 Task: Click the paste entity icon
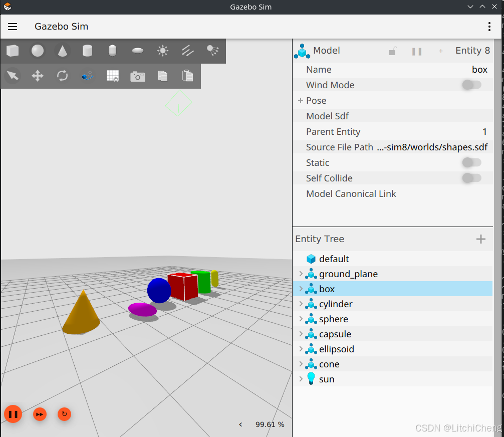187,76
